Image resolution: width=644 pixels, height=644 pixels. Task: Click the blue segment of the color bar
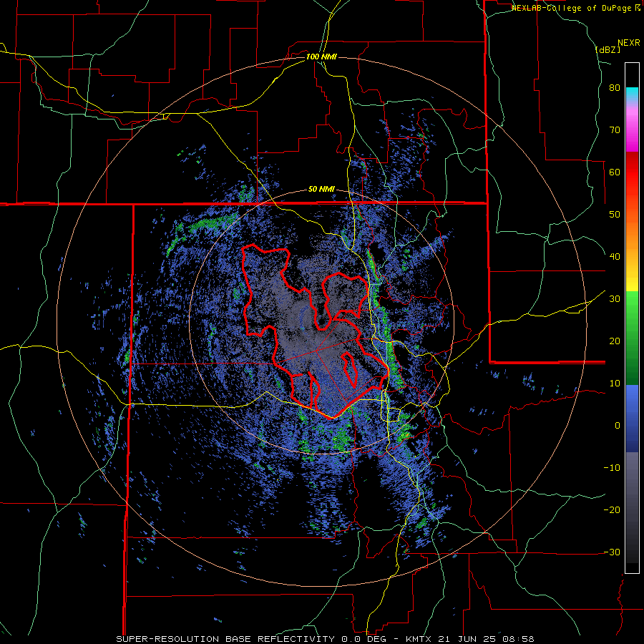click(x=632, y=419)
